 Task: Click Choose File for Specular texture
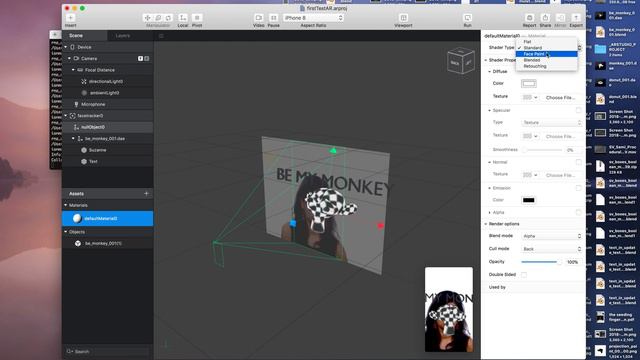coord(560,136)
